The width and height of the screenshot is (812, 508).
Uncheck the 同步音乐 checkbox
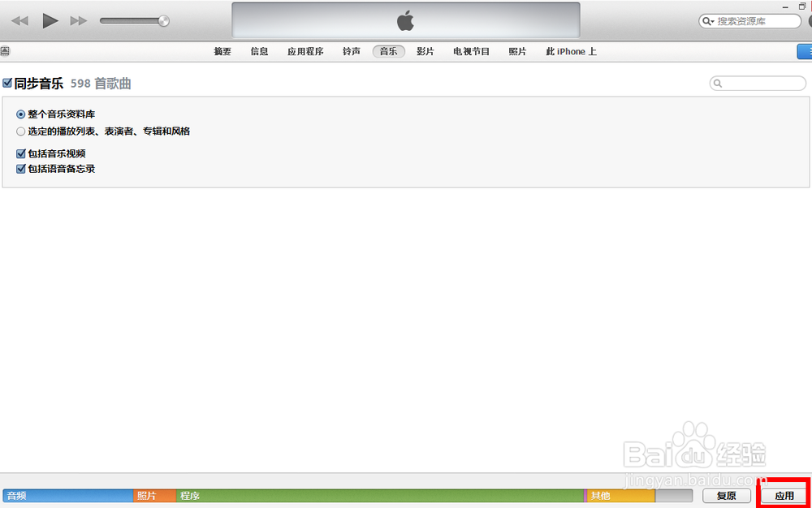pos(8,82)
